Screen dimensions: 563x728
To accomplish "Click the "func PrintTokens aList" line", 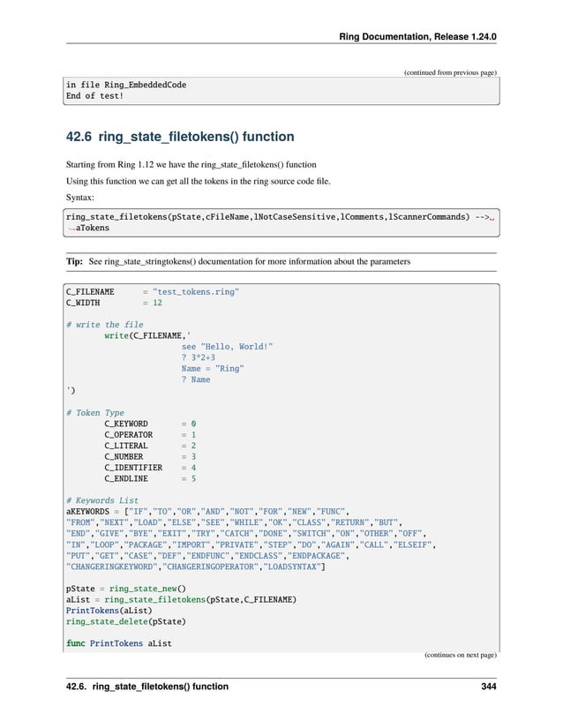I will (x=119, y=643).
